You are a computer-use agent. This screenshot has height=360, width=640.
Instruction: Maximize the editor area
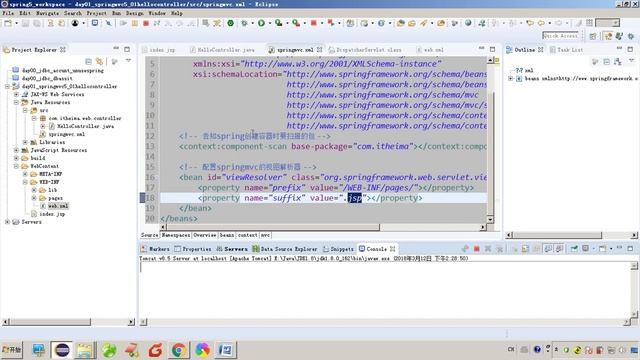[x=492, y=49]
